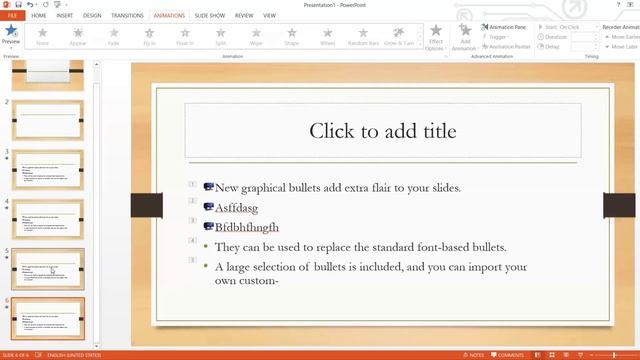Click the Undo icon

pos(30,4)
